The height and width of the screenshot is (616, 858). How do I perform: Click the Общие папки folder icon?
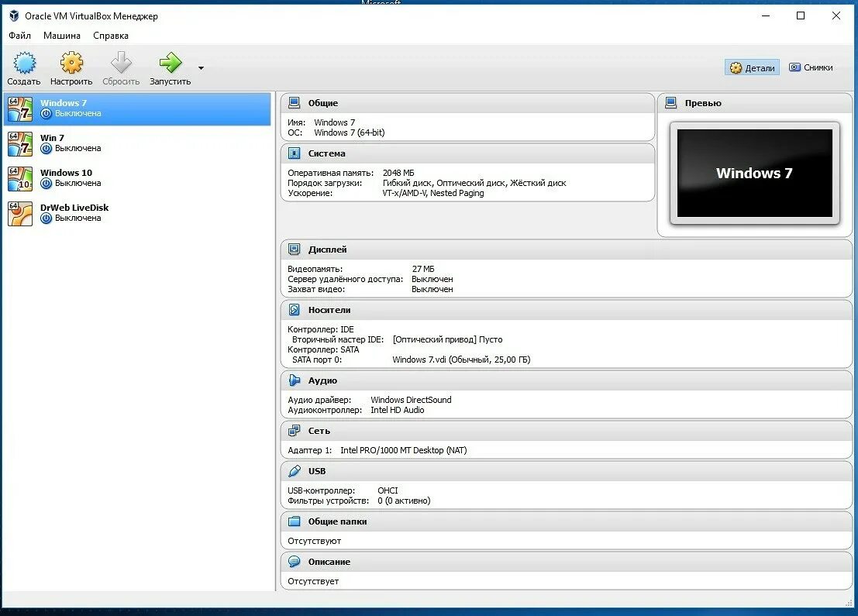point(295,521)
